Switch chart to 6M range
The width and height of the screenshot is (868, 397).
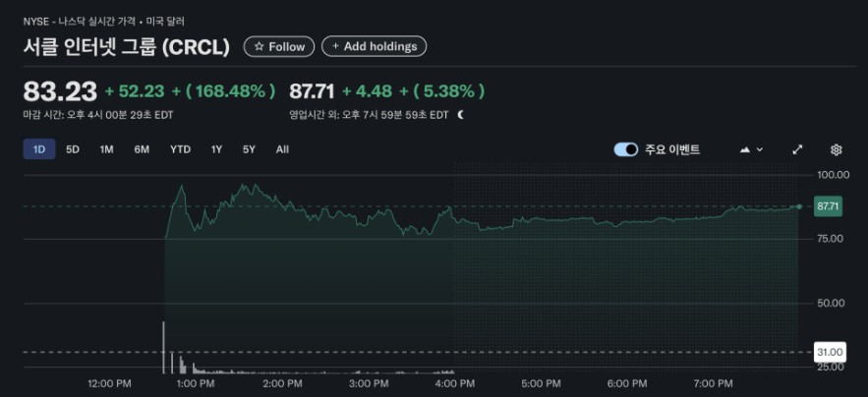[142, 149]
